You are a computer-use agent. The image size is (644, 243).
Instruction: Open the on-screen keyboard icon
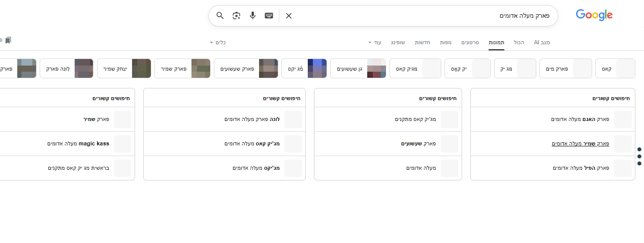tap(269, 16)
